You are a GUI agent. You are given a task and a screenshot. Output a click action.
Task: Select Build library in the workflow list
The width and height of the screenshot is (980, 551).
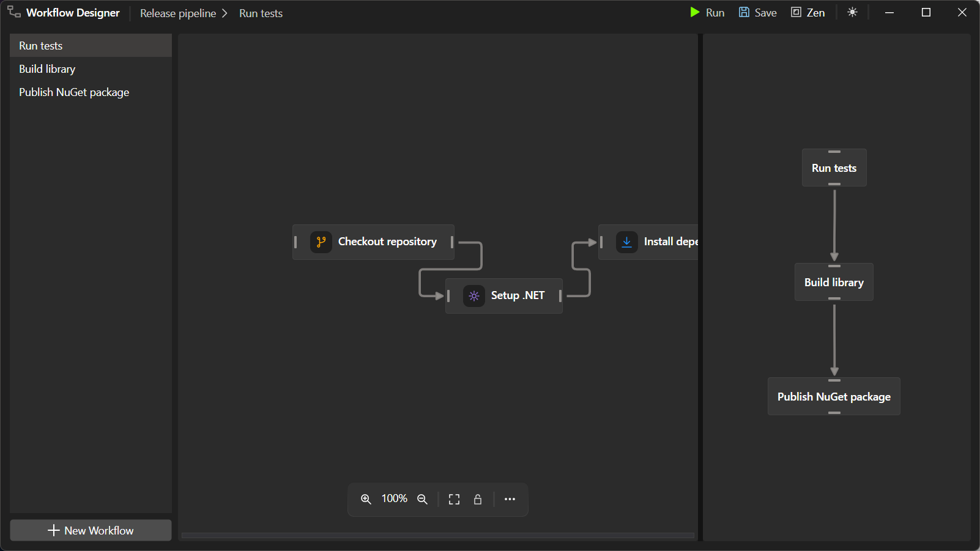91,69
